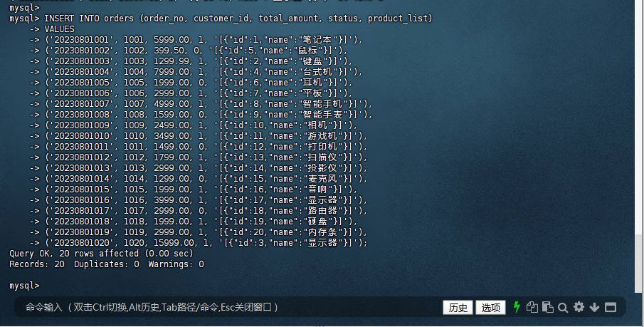644x327 pixels.
Task: Open the 历史 command history
Action: point(457,307)
